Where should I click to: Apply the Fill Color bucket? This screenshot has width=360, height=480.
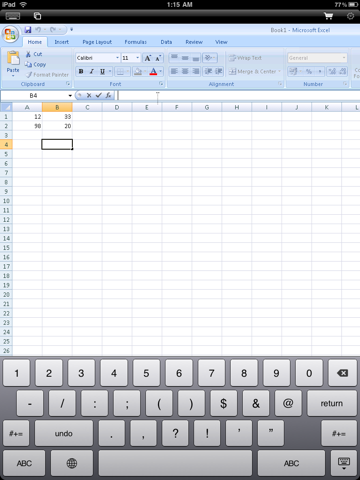138,71
